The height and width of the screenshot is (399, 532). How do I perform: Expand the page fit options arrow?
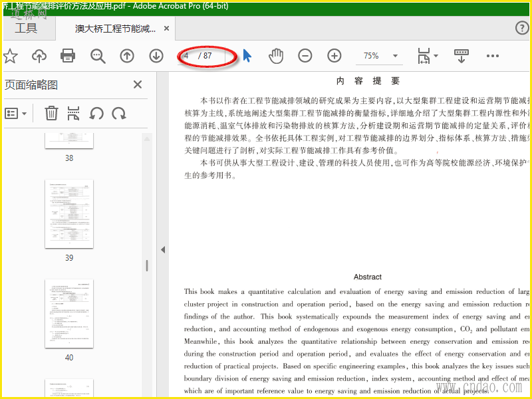click(x=436, y=56)
